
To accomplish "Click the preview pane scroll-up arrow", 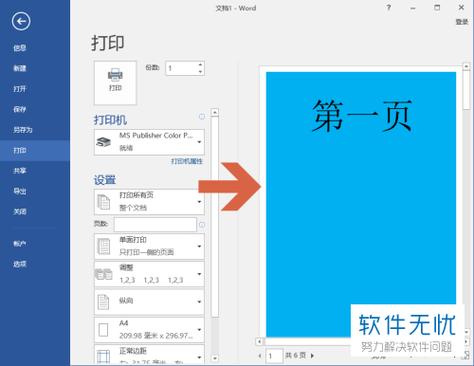I will (466, 66).
